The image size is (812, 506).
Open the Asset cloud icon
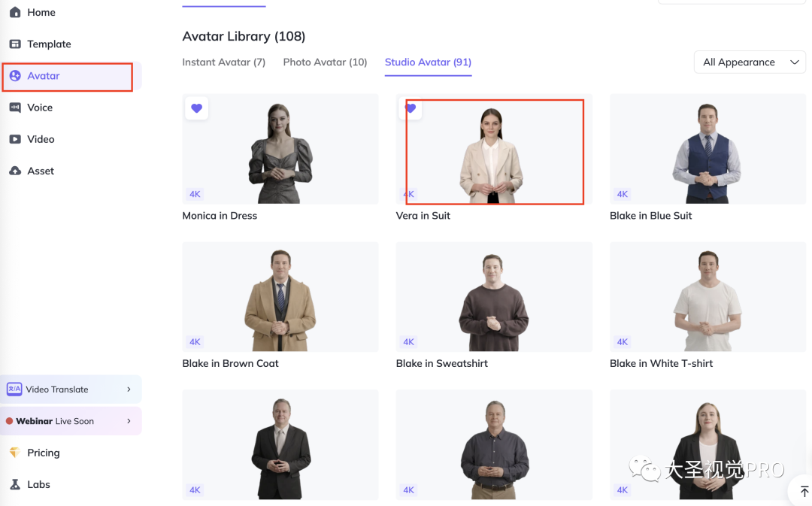[15, 171]
